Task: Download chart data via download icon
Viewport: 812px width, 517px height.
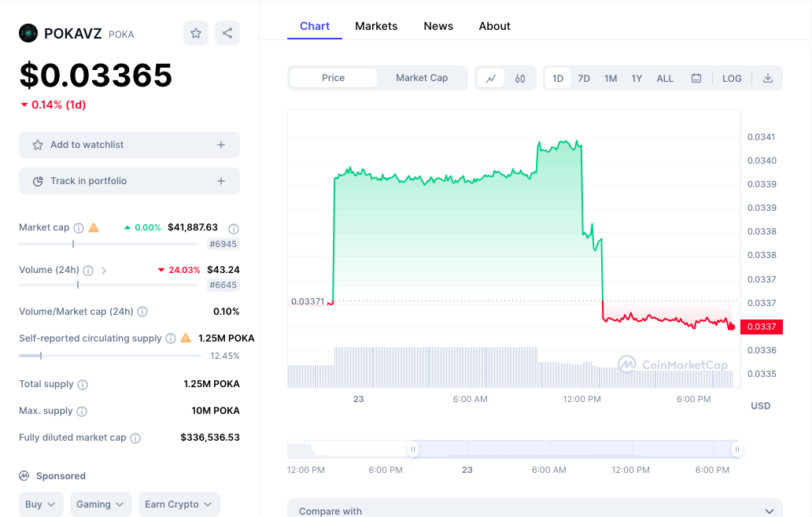Action: (768, 78)
